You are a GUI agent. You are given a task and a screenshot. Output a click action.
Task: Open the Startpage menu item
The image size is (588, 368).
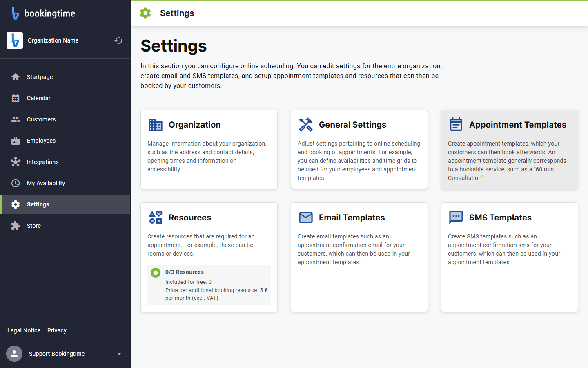(x=65, y=77)
